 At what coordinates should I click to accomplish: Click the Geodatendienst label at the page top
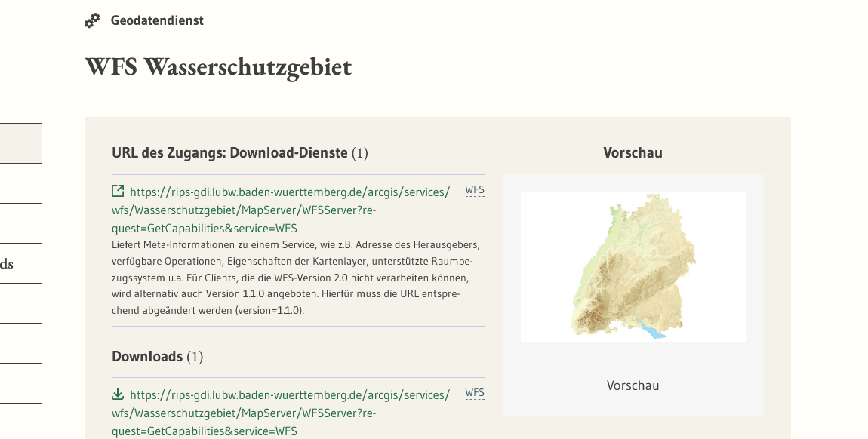(x=157, y=20)
